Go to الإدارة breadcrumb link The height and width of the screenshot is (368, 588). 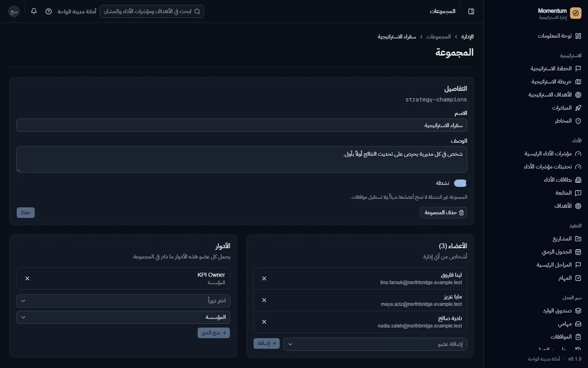[x=468, y=37]
